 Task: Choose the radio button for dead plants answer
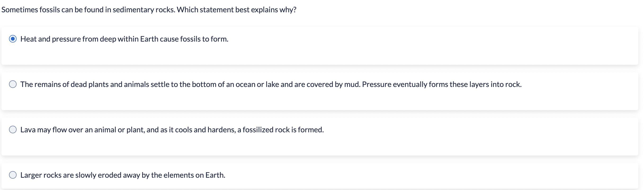click(13, 84)
